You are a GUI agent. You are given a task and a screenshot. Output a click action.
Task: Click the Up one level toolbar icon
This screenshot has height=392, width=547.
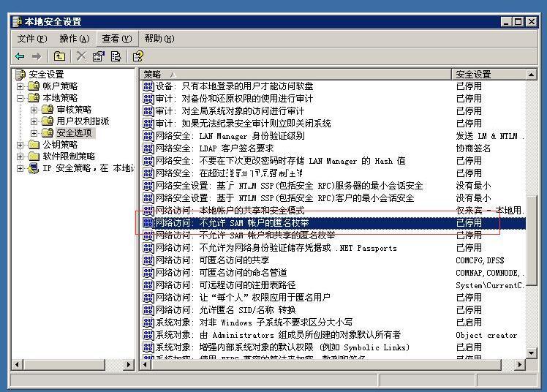click(59, 56)
